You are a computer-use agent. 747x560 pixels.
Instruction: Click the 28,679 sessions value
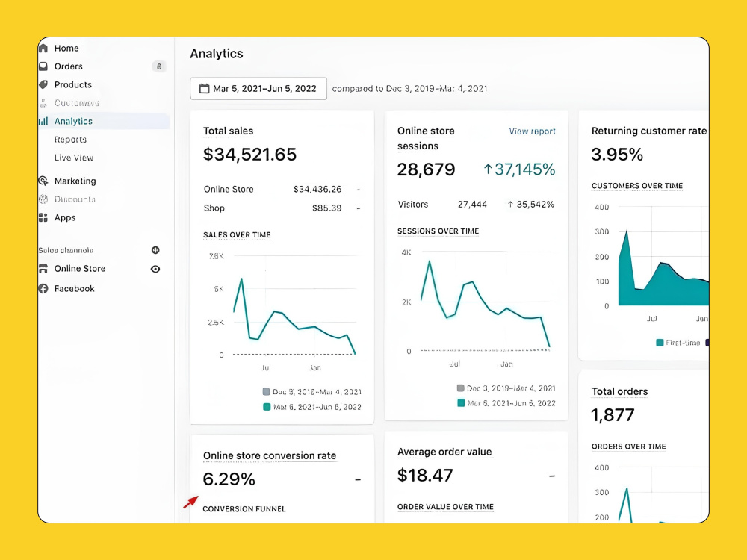click(427, 169)
